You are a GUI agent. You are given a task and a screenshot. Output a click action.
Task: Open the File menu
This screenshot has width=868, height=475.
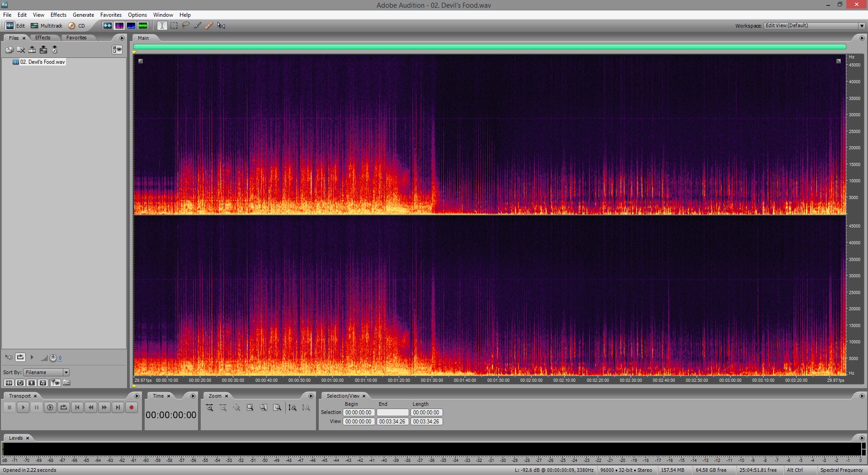pyautogui.click(x=7, y=15)
